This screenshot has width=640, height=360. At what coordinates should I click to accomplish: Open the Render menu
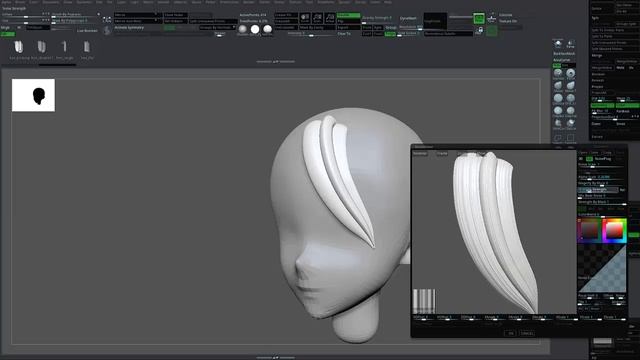pos(248,2)
